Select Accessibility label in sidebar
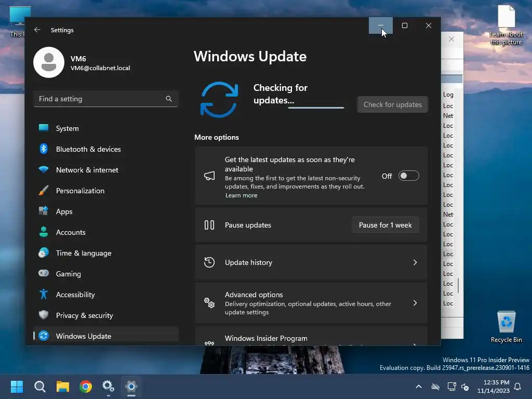The height and width of the screenshot is (399, 532). coord(75,295)
